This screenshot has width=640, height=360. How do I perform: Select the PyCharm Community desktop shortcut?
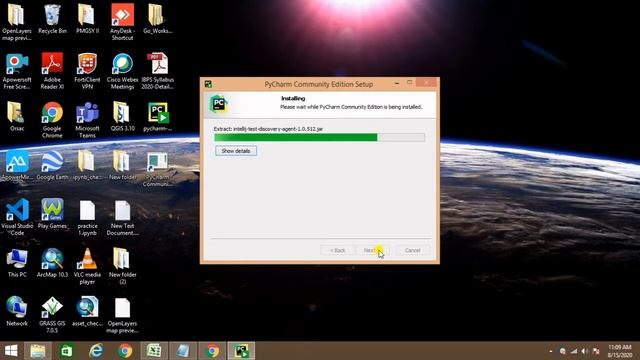[158, 169]
